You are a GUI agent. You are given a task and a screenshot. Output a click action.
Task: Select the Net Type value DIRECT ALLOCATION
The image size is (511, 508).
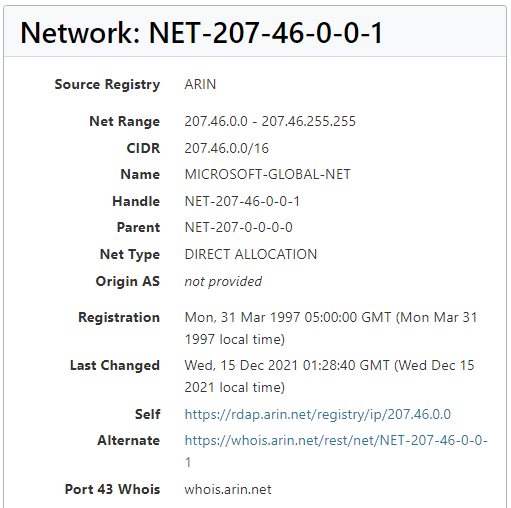(x=251, y=254)
